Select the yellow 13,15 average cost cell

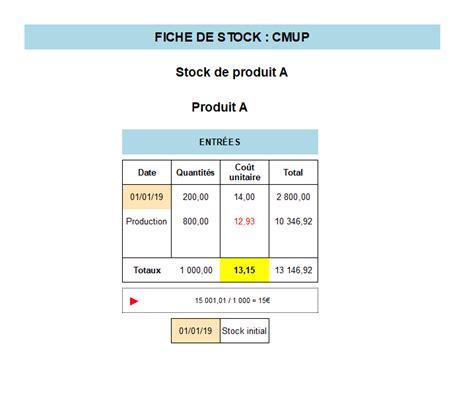pyautogui.click(x=244, y=270)
